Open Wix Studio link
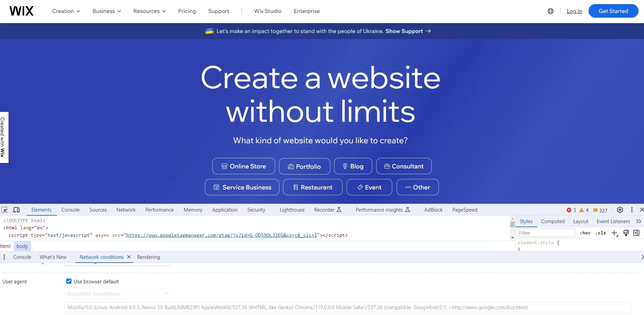Viewport: 644px width, 315px height. click(x=268, y=11)
